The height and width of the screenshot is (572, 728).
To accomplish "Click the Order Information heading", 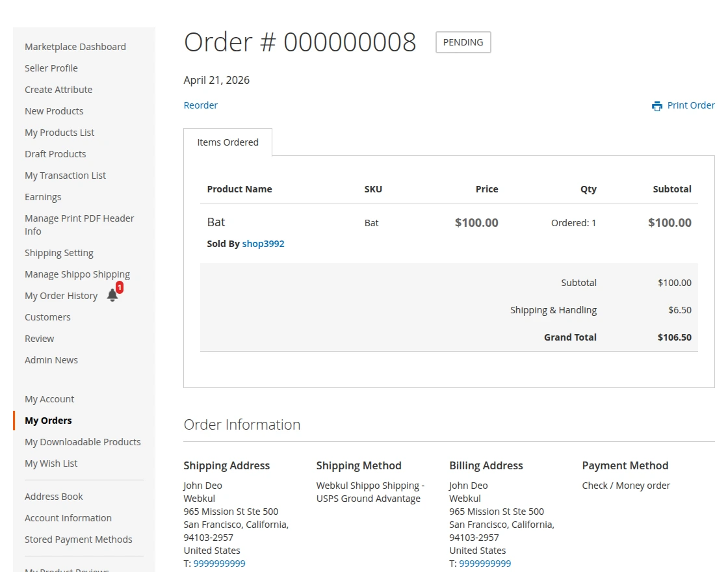I will (x=242, y=425).
